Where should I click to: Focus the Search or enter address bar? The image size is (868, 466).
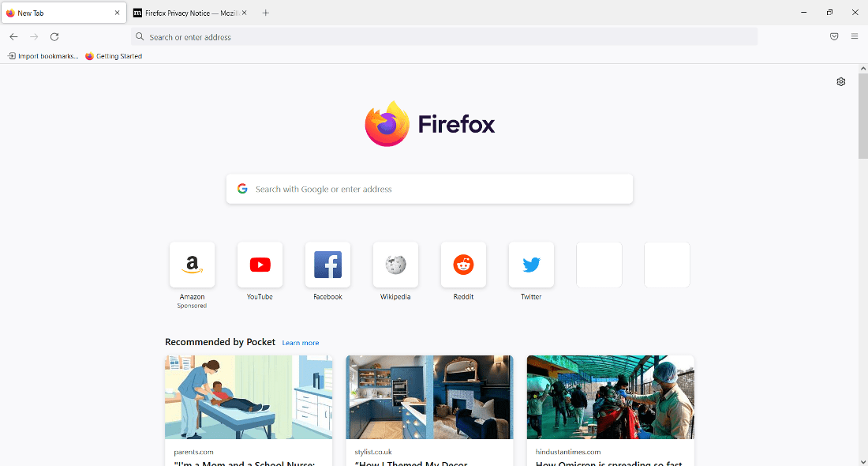click(x=444, y=36)
